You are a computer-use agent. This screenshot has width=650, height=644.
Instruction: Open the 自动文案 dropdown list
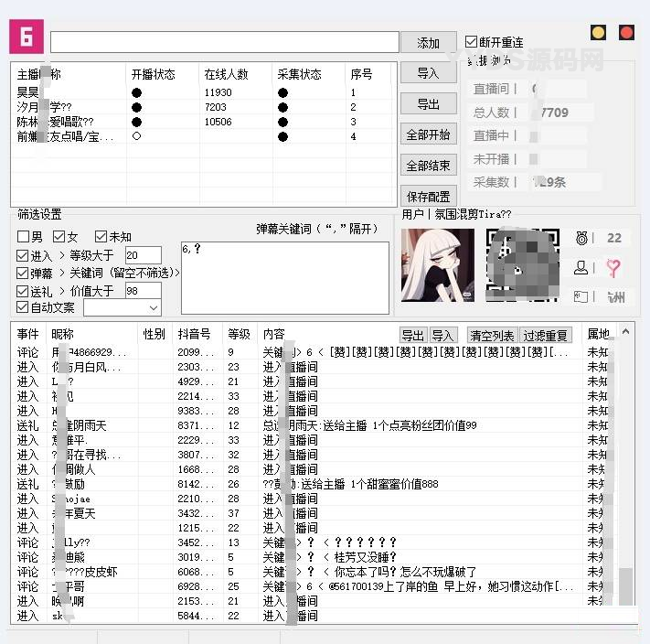pyautogui.click(x=153, y=307)
